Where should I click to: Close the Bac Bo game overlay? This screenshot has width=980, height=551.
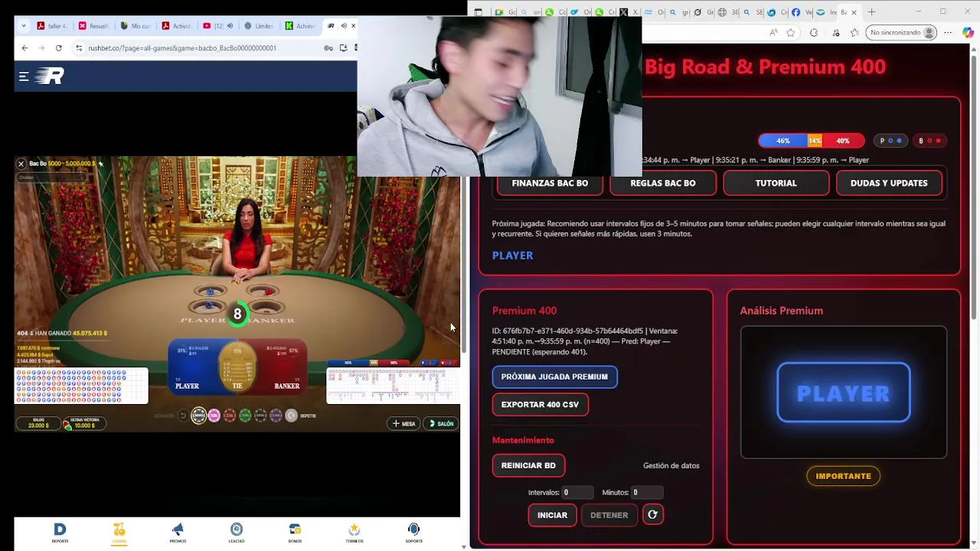point(21,164)
